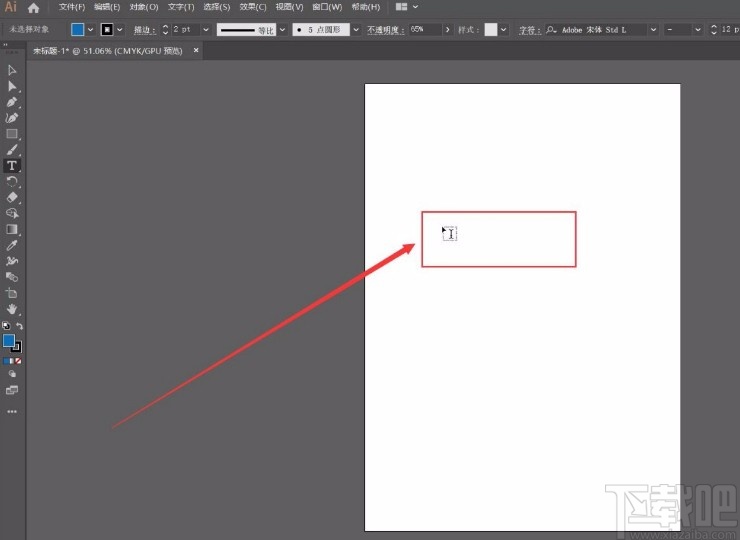
Task: Adjust stroke weight stepper arrows
Action: pyautogui.click(x=165, y=30)
